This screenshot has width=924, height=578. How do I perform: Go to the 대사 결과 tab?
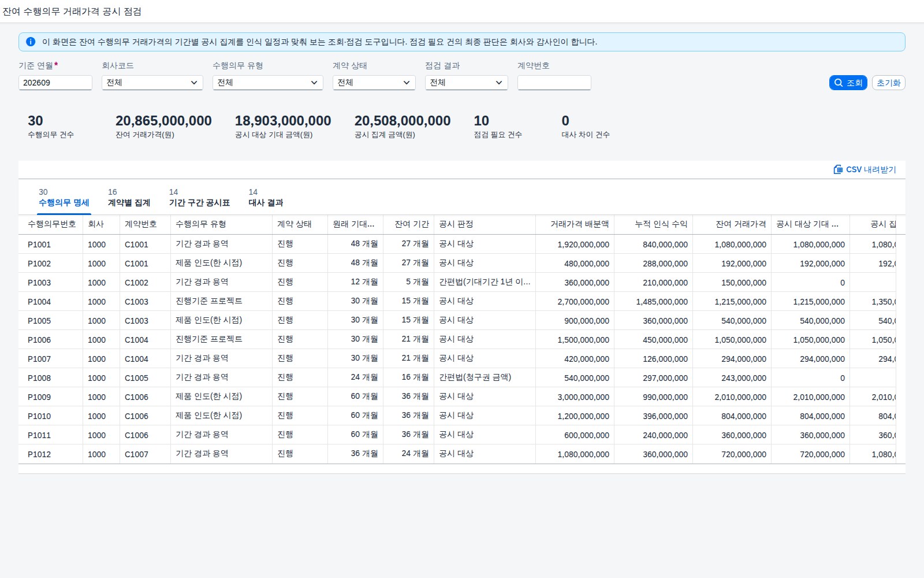point(266,198)
